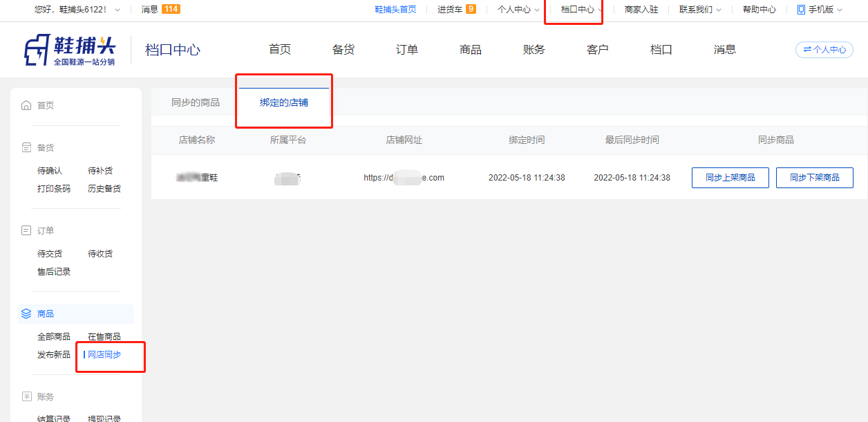The height and width of the screenshot is (422, 868).
Task: Switch to the 同步的商品 tab
Action: 196,102
